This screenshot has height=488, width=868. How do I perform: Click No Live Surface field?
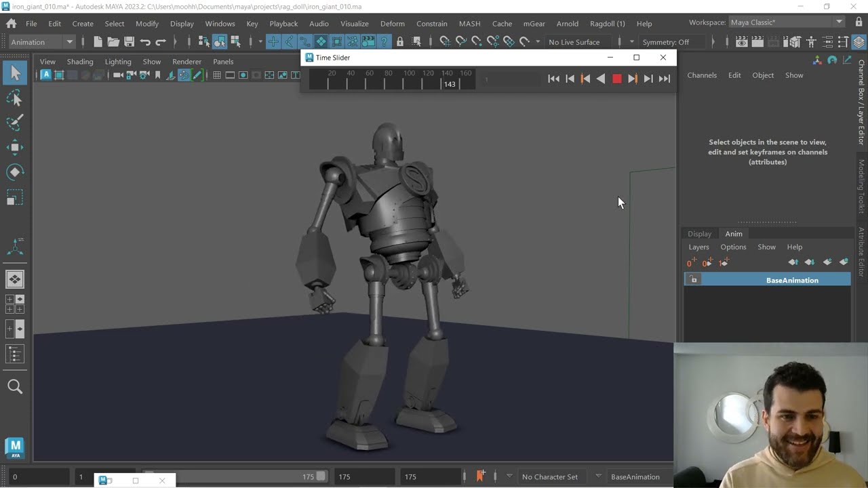click(x=574, y=42)
